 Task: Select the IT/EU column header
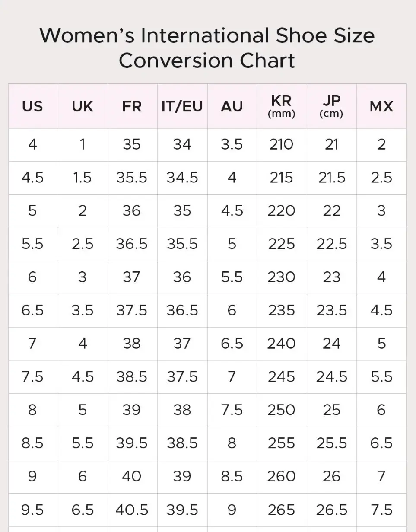182,106
